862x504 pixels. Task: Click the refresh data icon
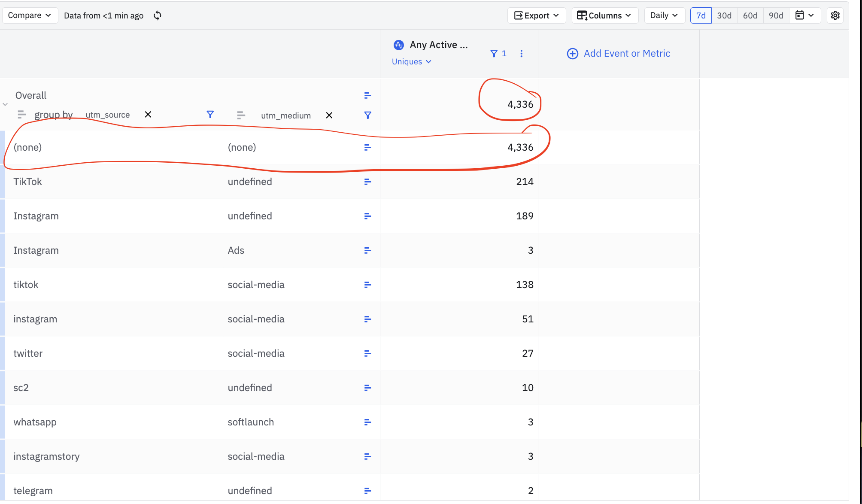[158, 15]
